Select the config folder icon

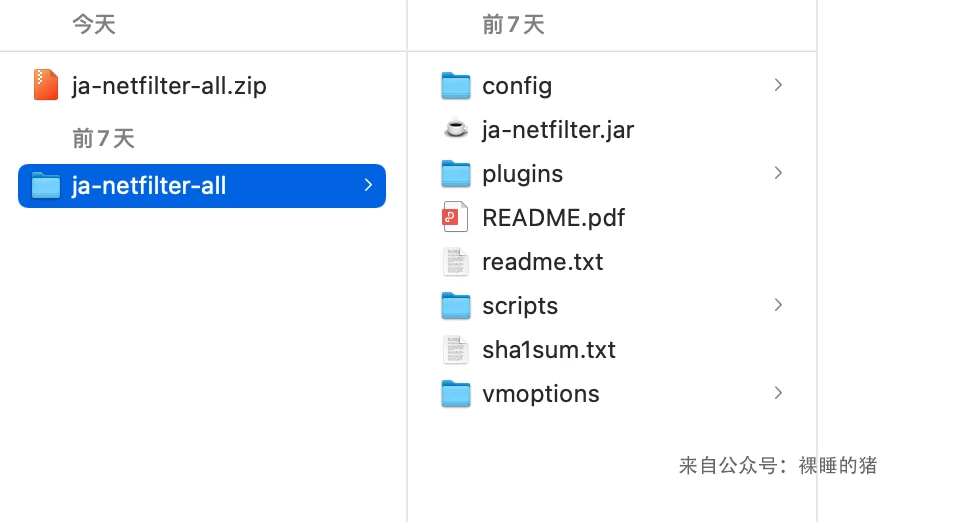456,85
